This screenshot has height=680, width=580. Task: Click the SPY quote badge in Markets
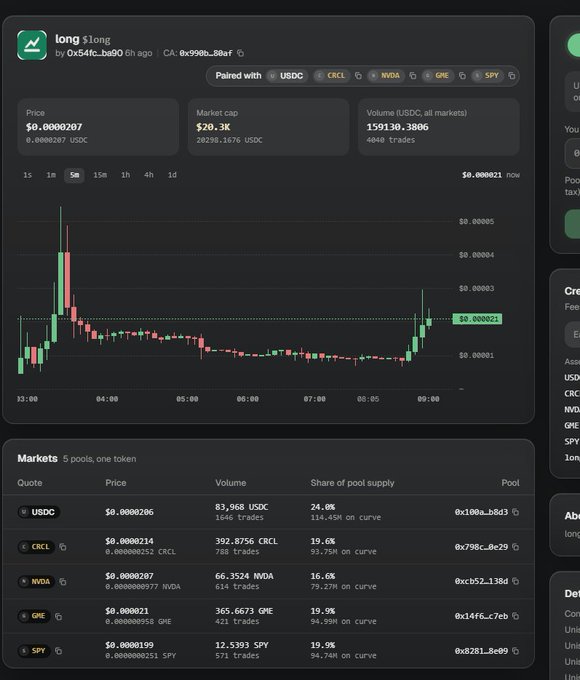(x=34, y=651)
